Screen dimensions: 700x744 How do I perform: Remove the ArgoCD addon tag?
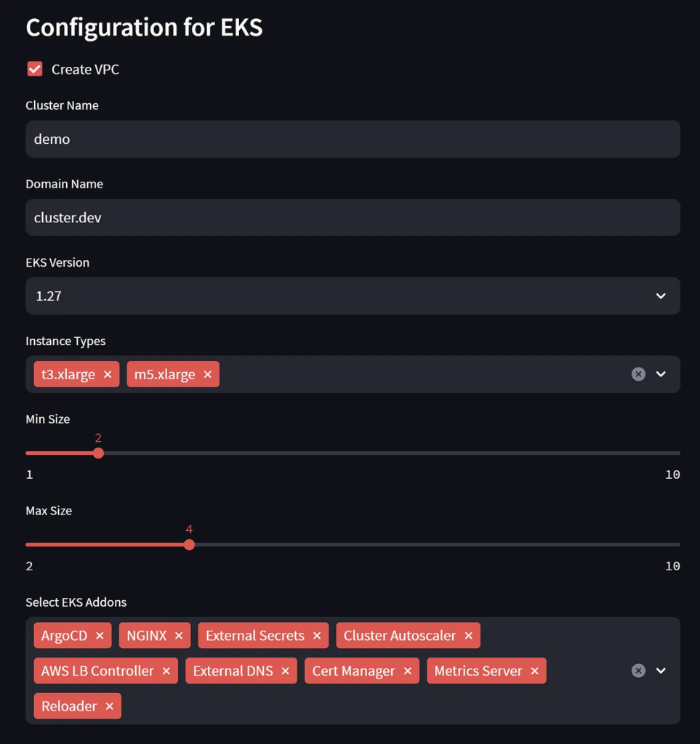pos(100,636)
